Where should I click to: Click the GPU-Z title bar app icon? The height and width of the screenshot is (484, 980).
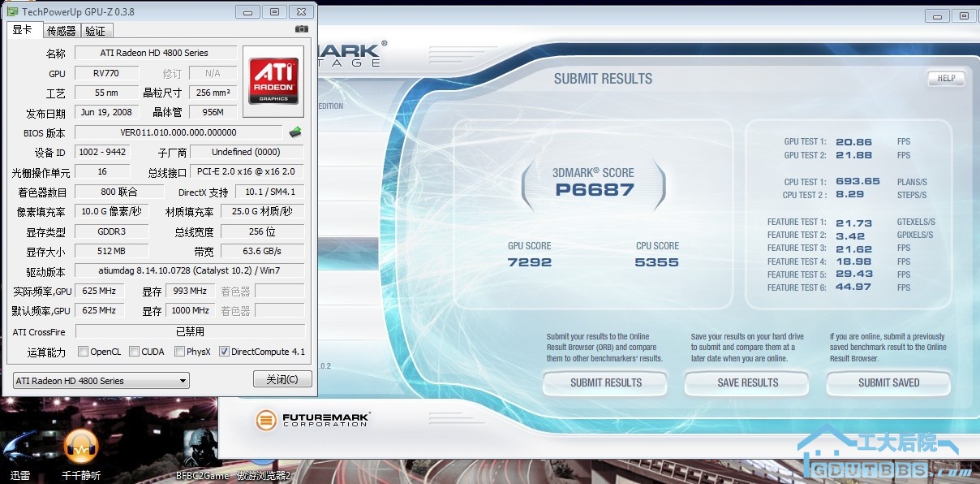(x=12, y=11)
